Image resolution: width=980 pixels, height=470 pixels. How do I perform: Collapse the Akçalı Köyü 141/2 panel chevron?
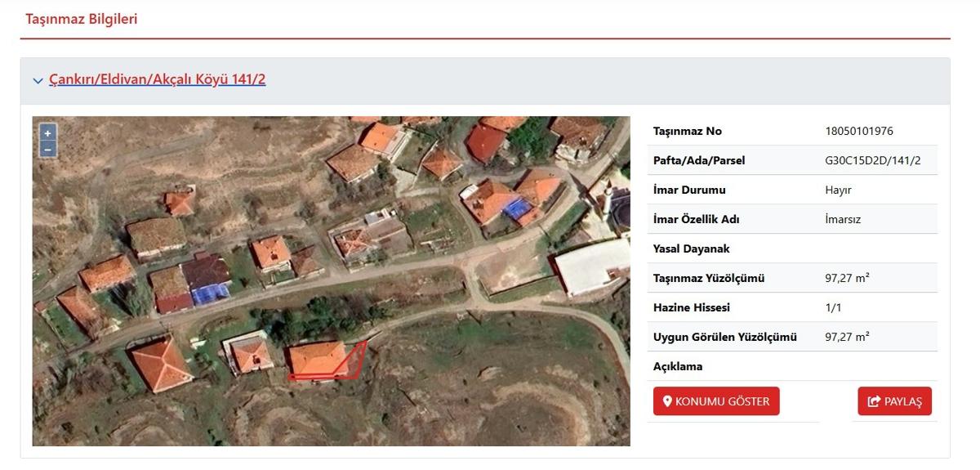[38, 80]
